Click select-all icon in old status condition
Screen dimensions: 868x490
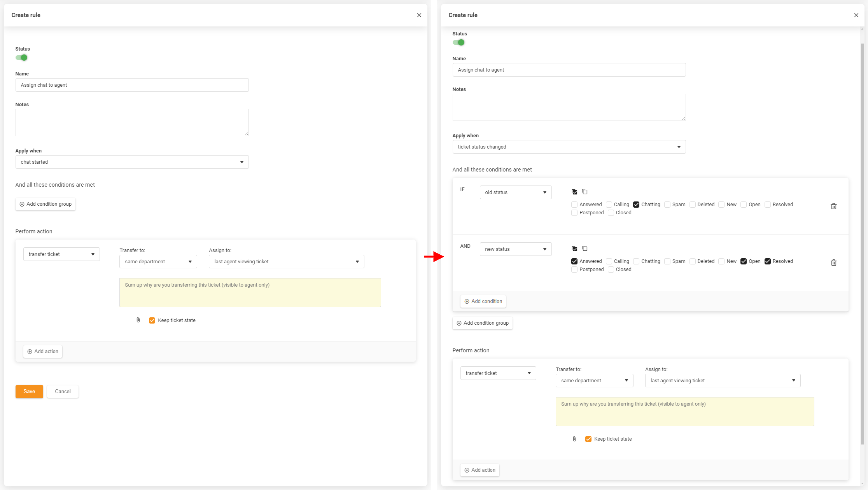pyautogui.click(x=574, y=192)
